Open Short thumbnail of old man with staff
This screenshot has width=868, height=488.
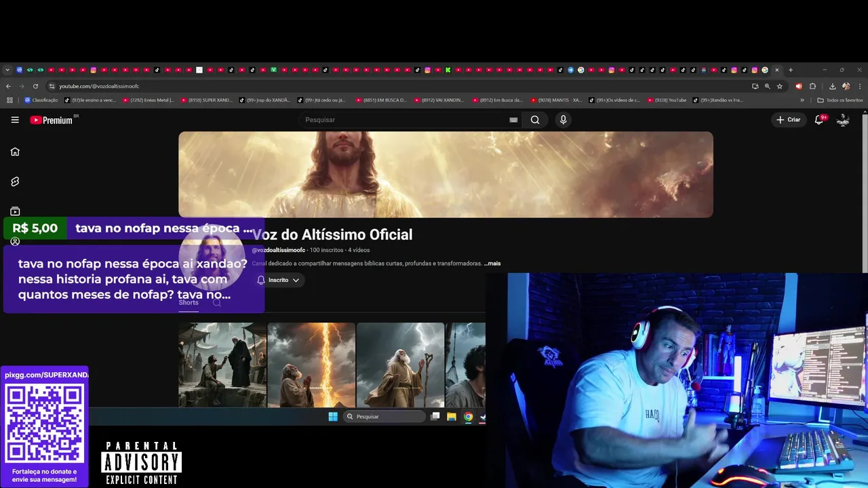point(400,365)
